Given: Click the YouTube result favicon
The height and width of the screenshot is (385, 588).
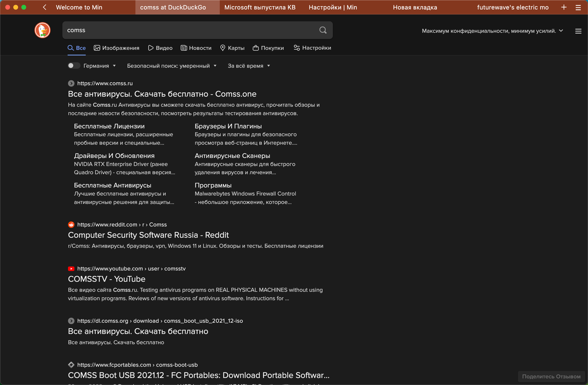Looking at the screenshot, I should pyautogui.click(x=71, y=269).
